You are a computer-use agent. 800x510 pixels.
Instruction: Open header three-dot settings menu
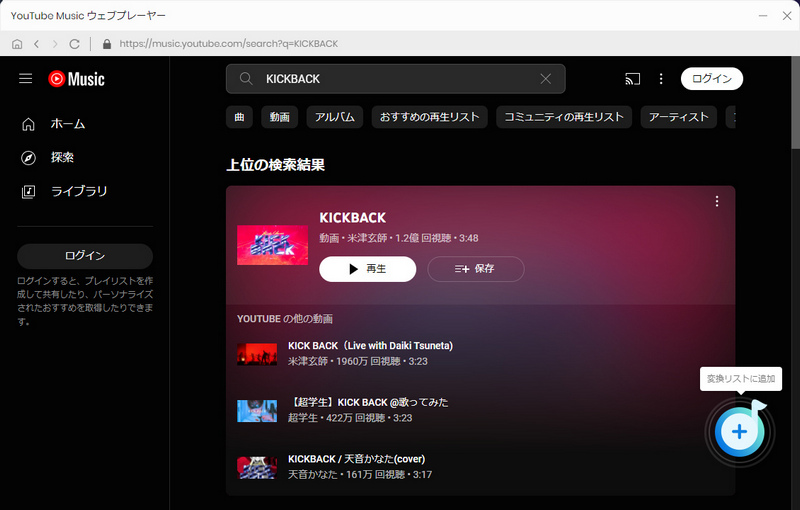(661, 79)
